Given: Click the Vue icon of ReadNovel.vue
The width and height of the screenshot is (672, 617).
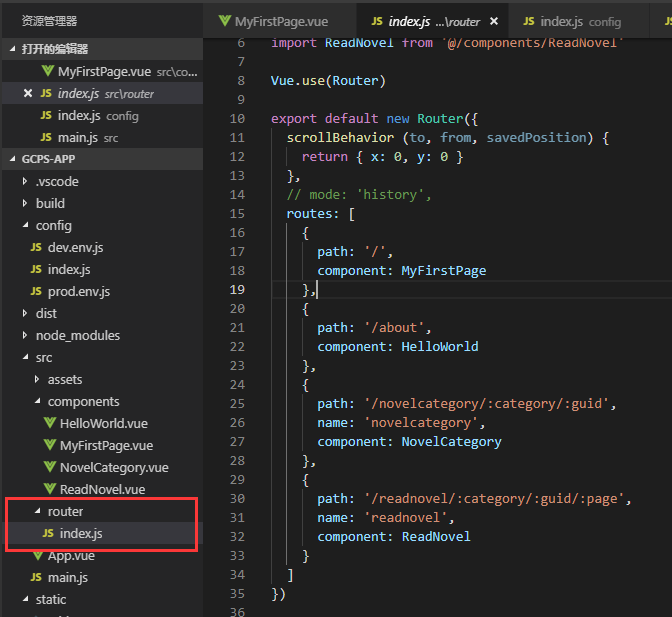Looking at the screenshot, I should click(x=50, y=489).
